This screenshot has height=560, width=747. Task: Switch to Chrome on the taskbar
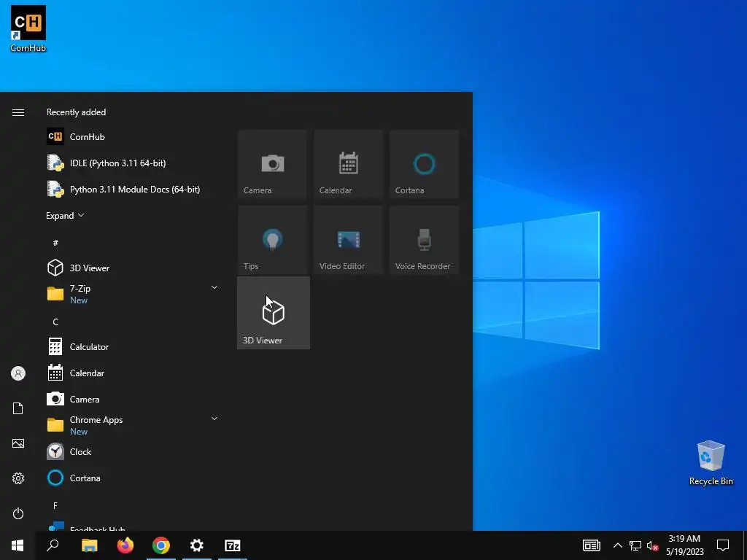coord(161,545)
